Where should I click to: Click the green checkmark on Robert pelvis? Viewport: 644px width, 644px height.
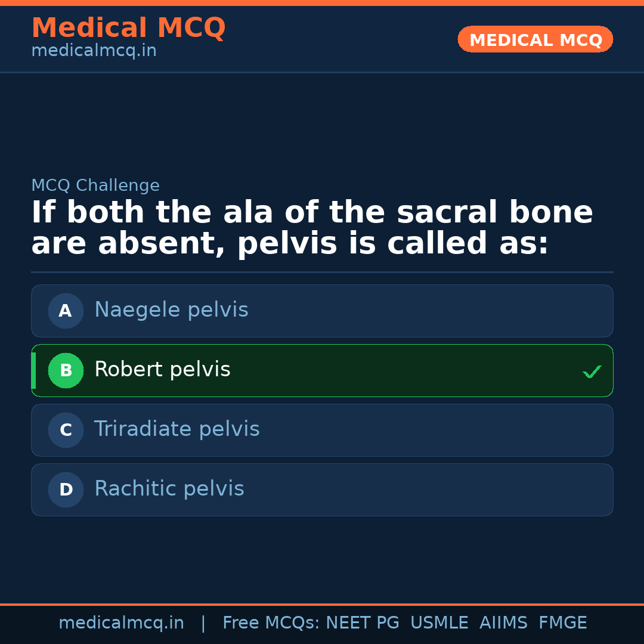[592, 371]
